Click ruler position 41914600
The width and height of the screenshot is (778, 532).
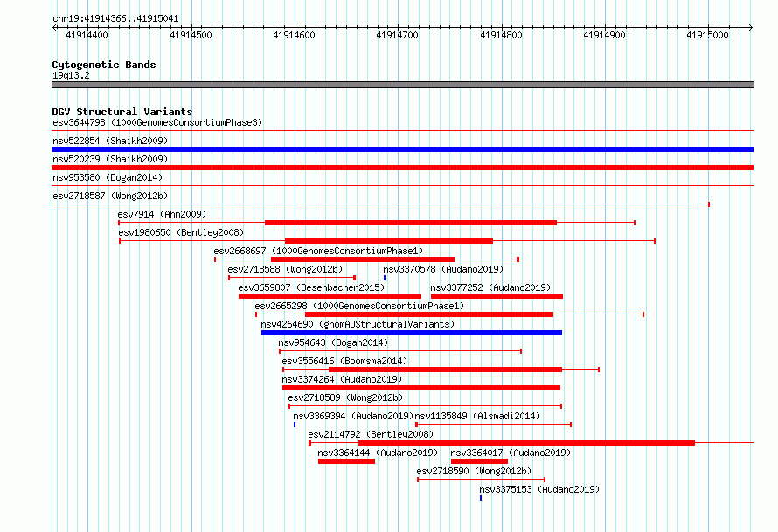click(294, 35)
